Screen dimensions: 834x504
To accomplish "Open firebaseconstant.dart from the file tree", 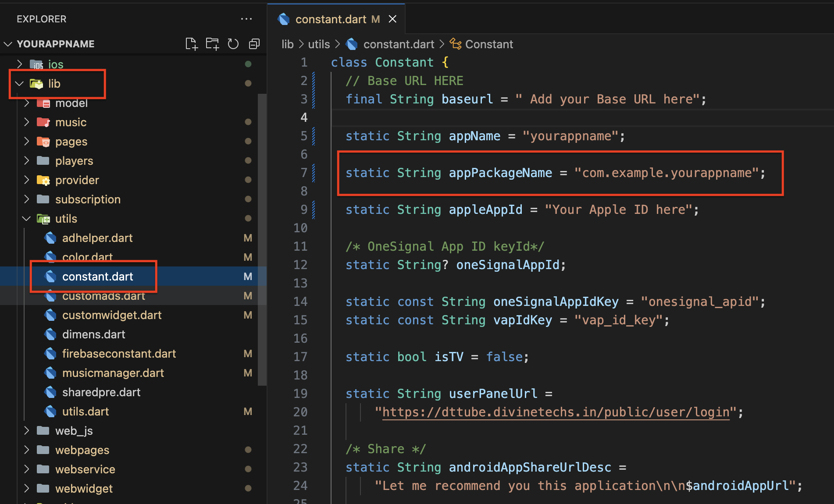I will (119, 354).
